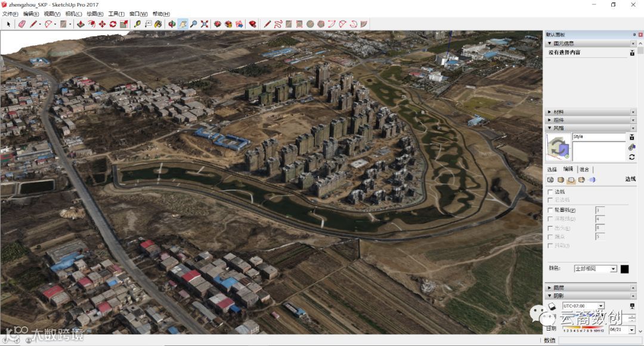Click the Pan hand tool
Image resolution: width=644 pixels, height=346 pixels.
tap(183, 24)
